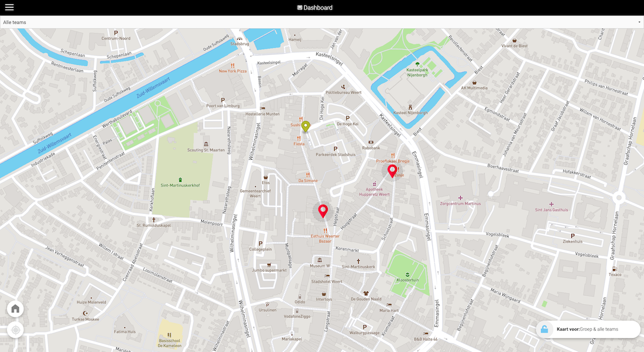Select red marker near Proeflokaal Bregje
644x352 pixels.
392,170
